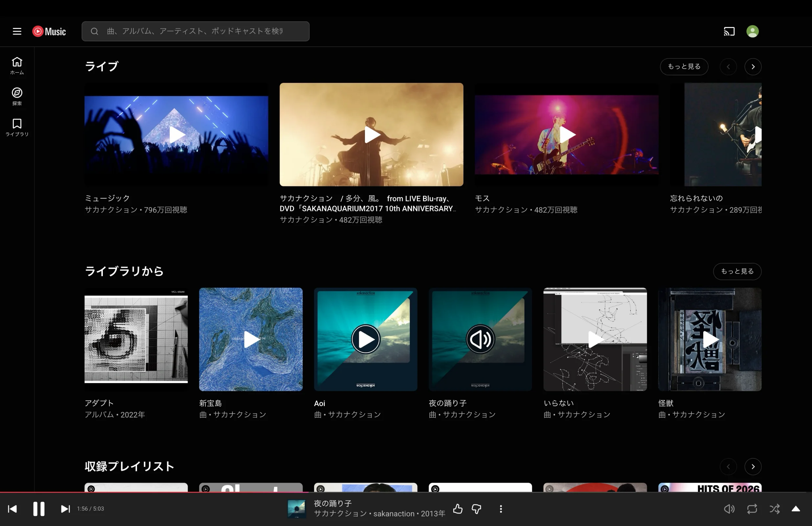
Task: Click もっと見る in ライブラリから section
Action: click(x=737, y=271)
